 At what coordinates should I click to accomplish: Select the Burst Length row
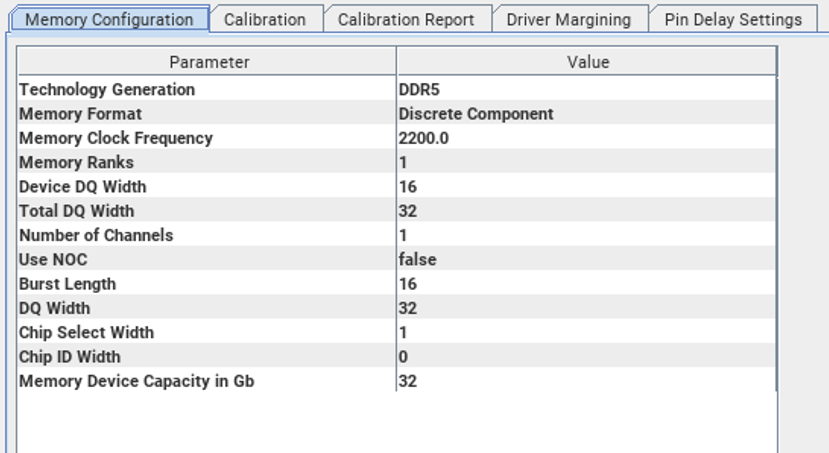coord(67,284)
